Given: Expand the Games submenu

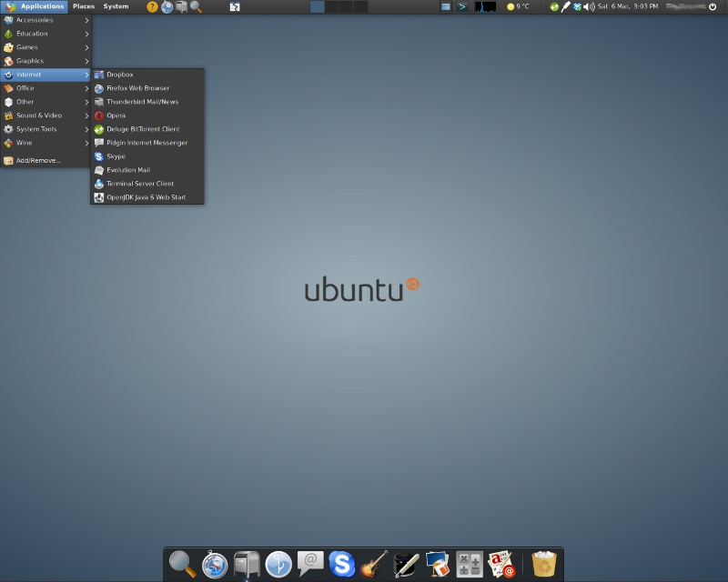Looking at the screenshot, I should (x=46, y=47).
